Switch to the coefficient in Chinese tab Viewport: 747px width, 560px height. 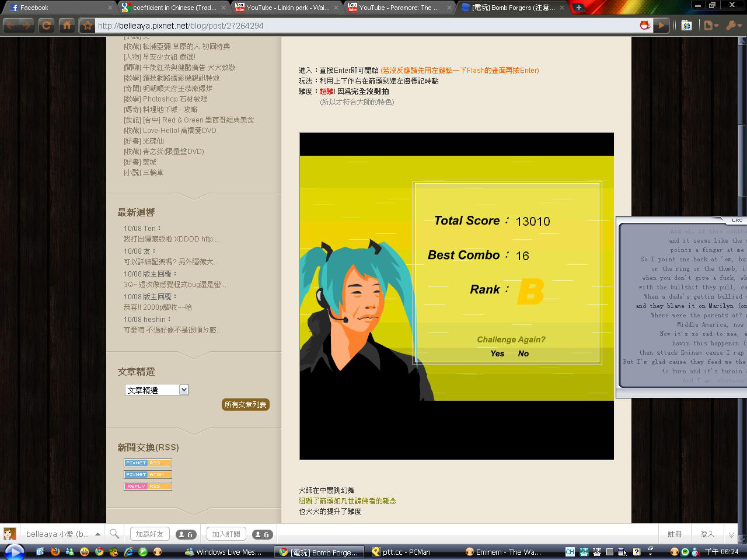click(173, 8)
